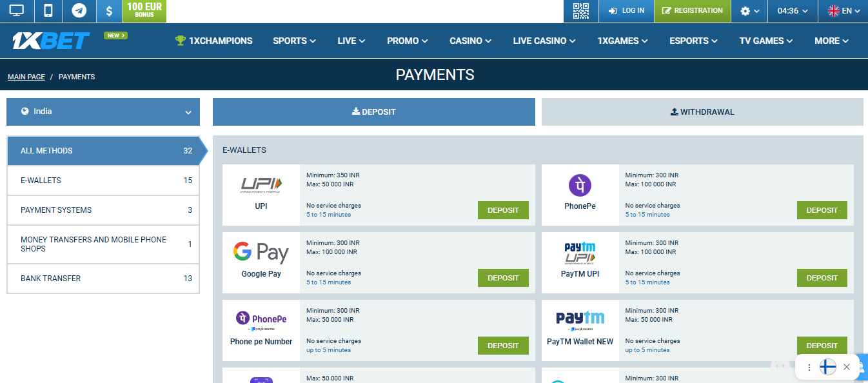Screen dimensions: 868x383
Task: Click the PhonePe purple logo
Action: coord(580,185)
